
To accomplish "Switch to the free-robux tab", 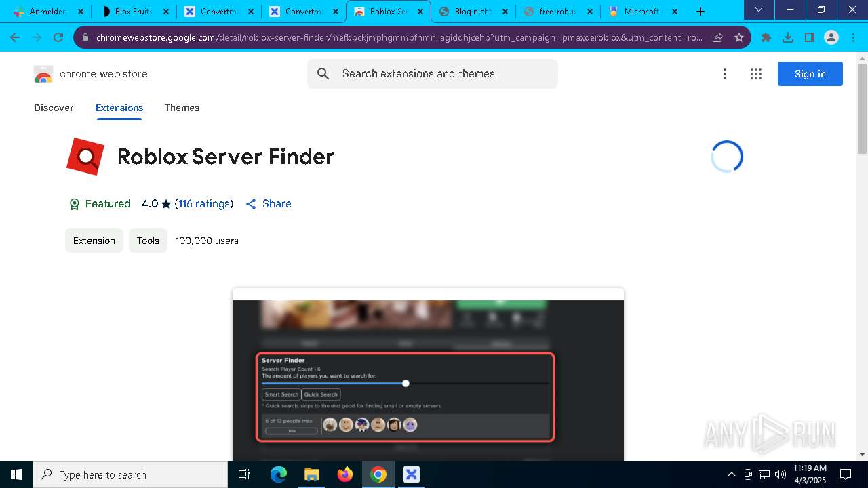I will pos(558,12).
